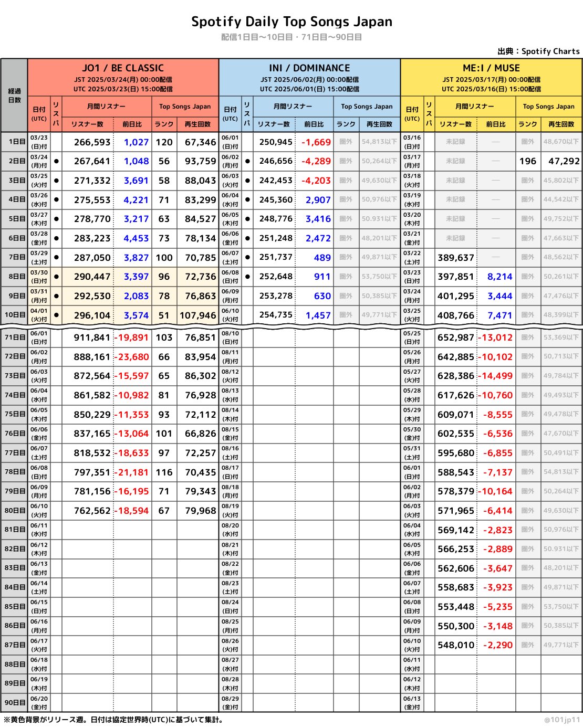The image size is (583, 728).
Task: Click the "JO1 / BE CLASSIC" header
Action: point(123,68)
